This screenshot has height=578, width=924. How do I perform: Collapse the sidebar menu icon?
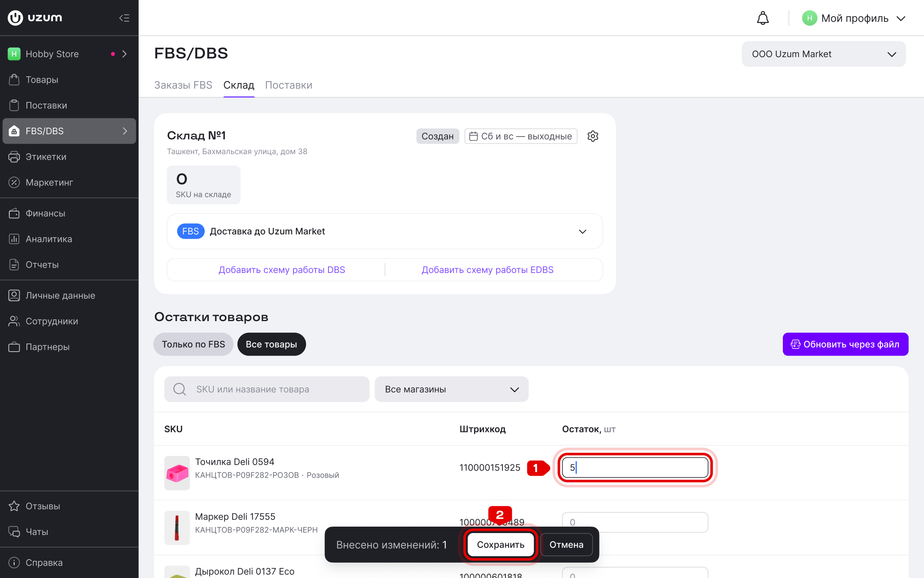(124, 18)
